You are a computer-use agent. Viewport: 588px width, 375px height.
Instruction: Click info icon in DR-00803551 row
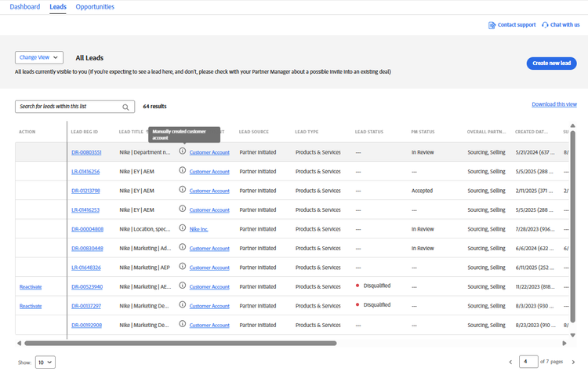(182, 151)
